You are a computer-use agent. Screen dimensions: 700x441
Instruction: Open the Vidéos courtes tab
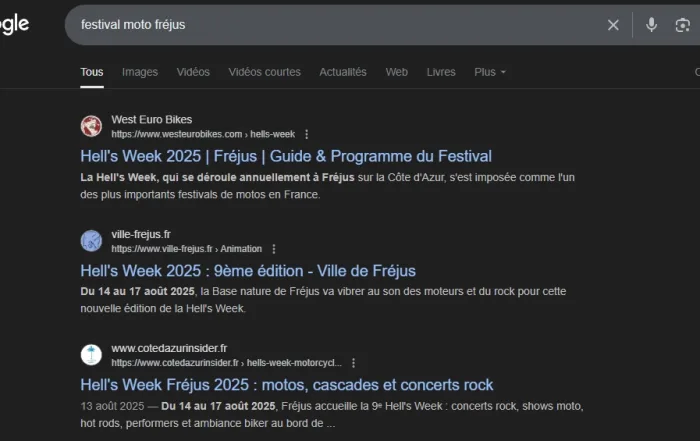click(x=264, y=72)
